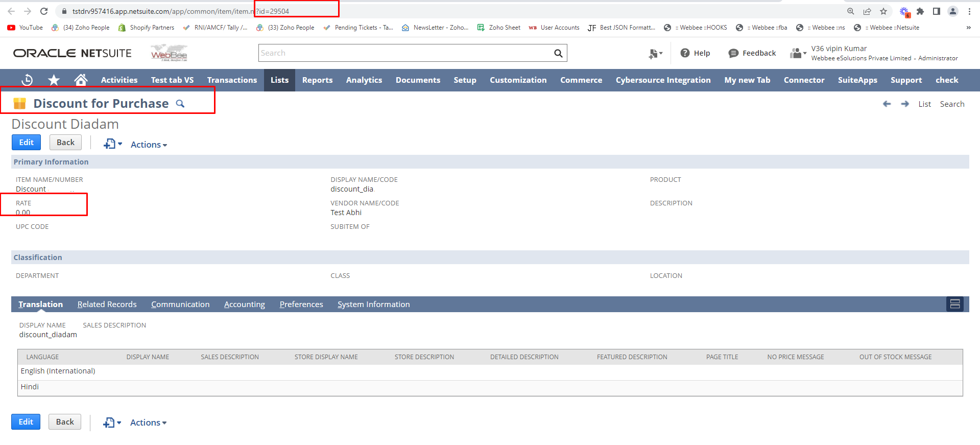Open the Recent Records clock icon
Viewport: 980px width, 445px height.
click(27, 80)
